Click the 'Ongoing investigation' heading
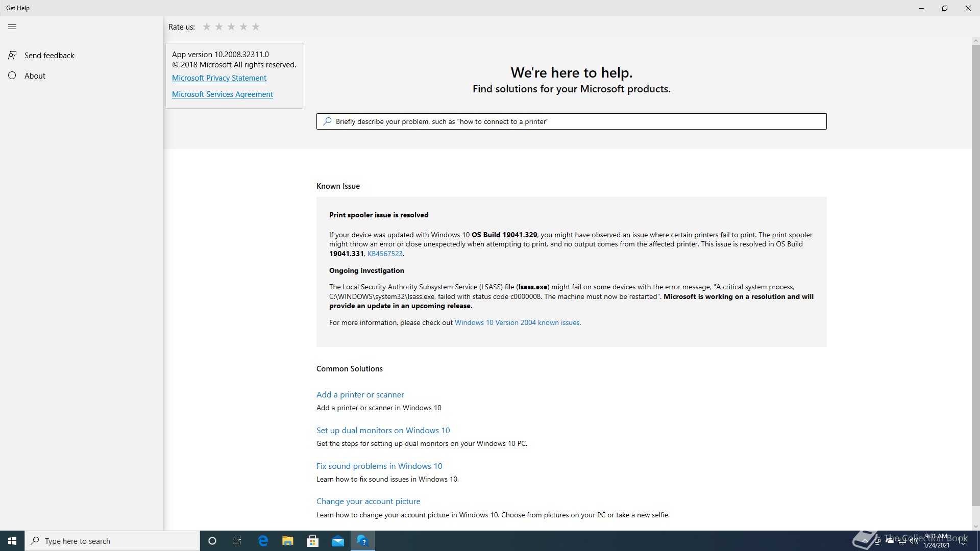Screen dimensions: 980x551 pos(366,270)
